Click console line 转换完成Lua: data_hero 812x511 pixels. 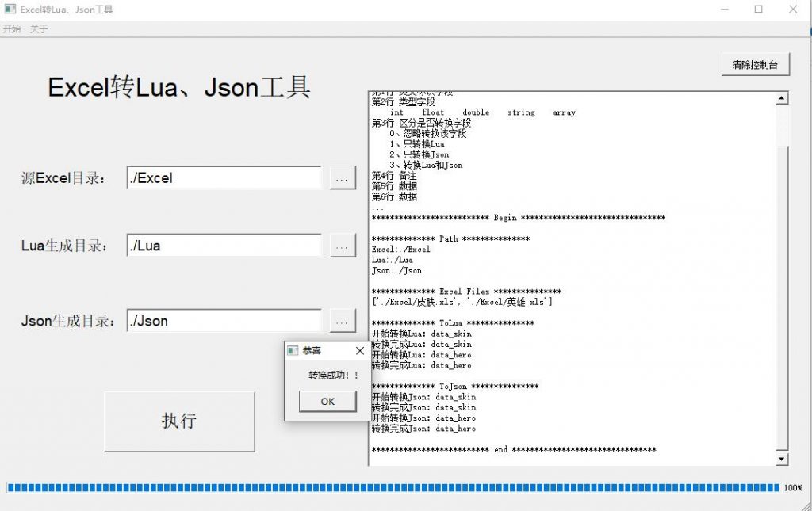(x=422, y=365)
